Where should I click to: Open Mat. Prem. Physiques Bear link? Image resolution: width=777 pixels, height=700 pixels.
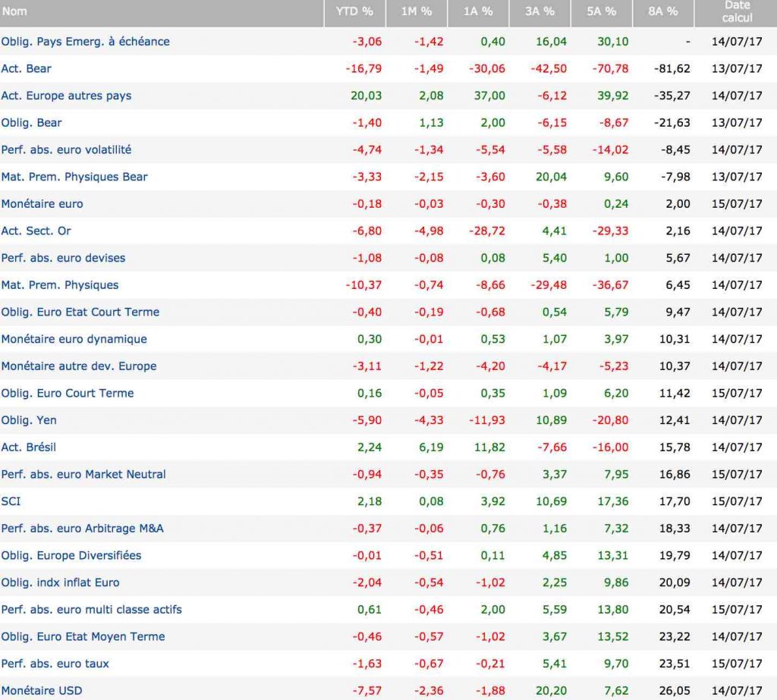point(74,177)
